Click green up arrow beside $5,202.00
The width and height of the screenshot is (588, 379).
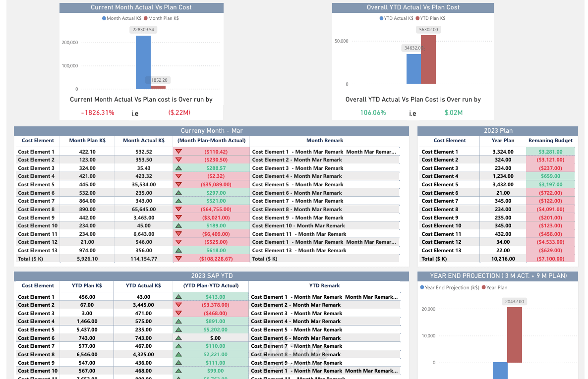pyautogui.click(x=178, y=329)
